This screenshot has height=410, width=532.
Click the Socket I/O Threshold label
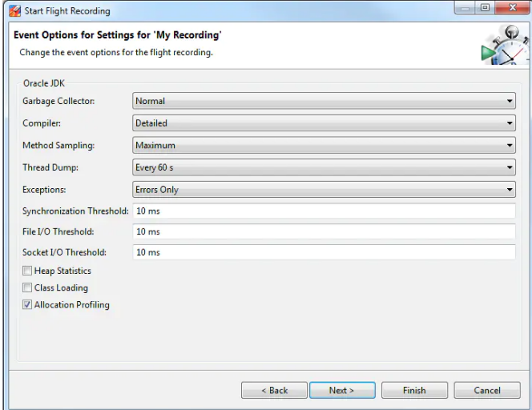[64, 252]
